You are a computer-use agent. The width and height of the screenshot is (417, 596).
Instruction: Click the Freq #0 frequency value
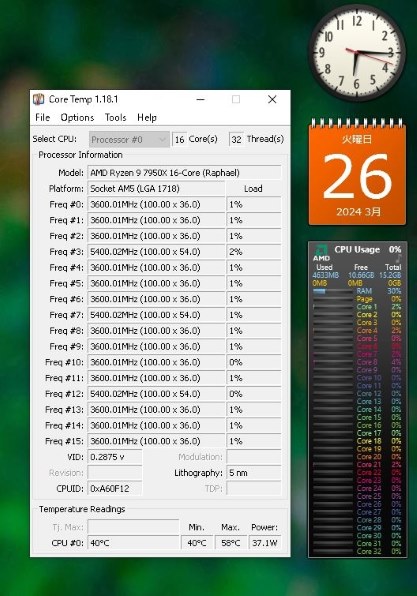[x=156, y=204]
